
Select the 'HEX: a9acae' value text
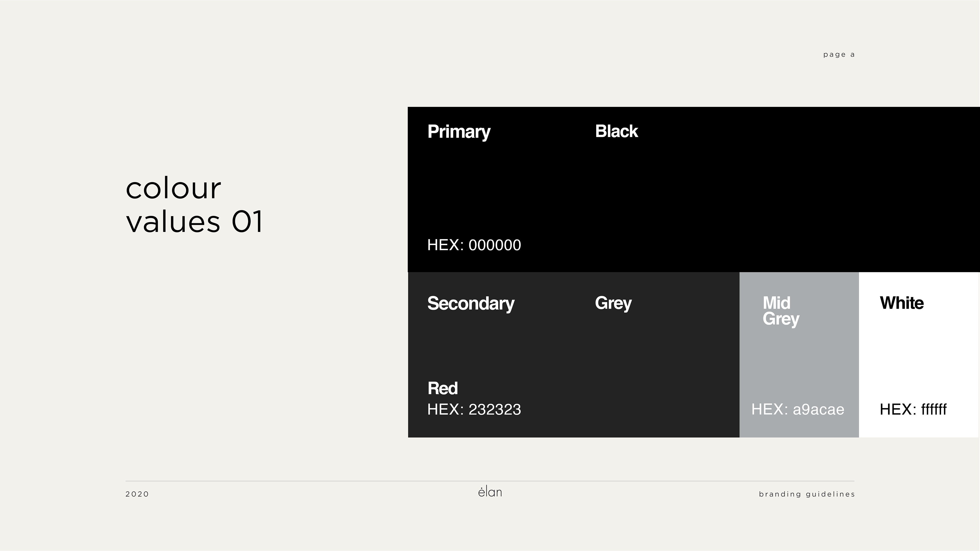pyautogui.click(x=798, y=409)
